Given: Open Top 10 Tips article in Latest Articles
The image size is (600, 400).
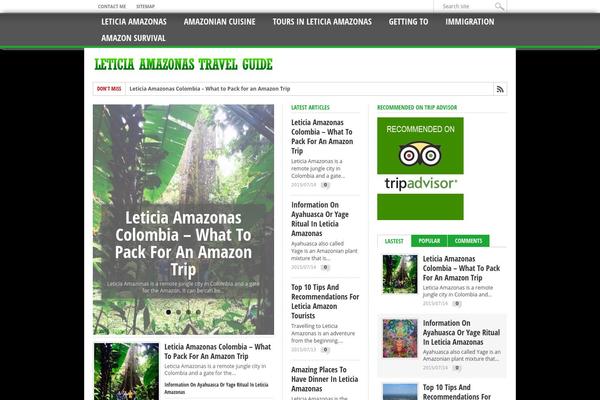Looking at the screenshot, I should click(325, 301).
